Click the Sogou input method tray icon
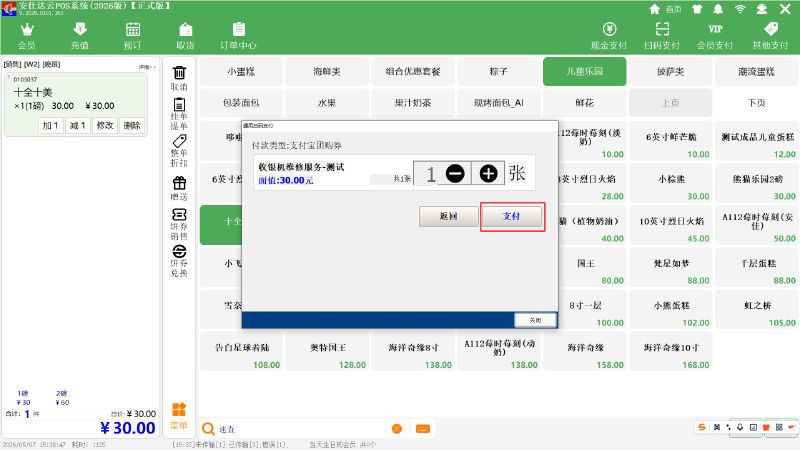 click(703, 428)
